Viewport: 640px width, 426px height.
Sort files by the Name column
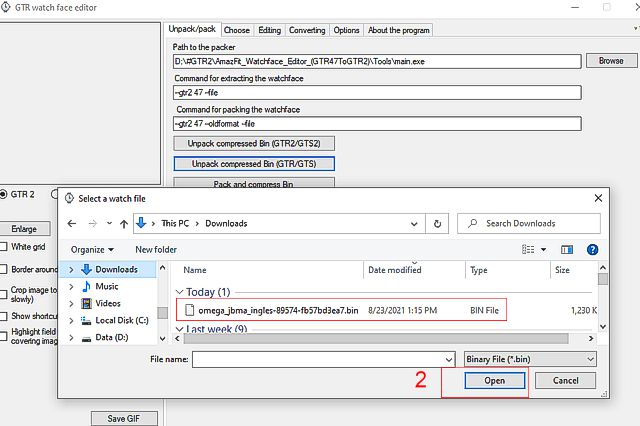tap(195, 270)
